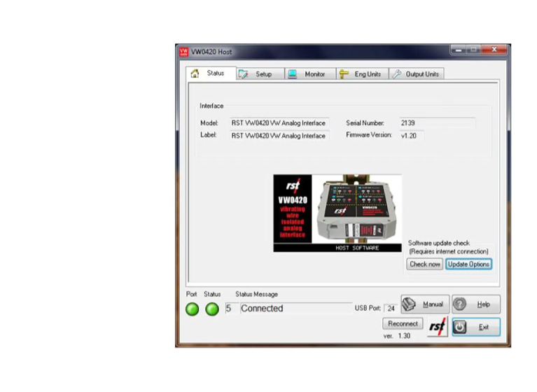Click the VW0420 Host title bar app icon

(184, 52)
